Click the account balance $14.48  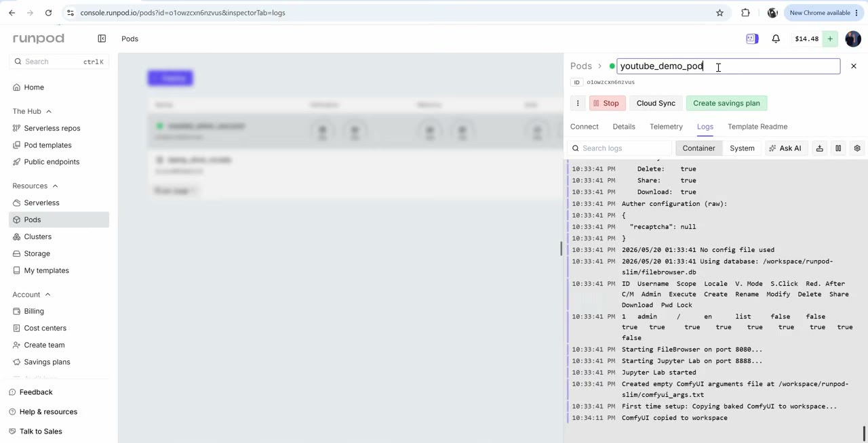pos(806,39)
